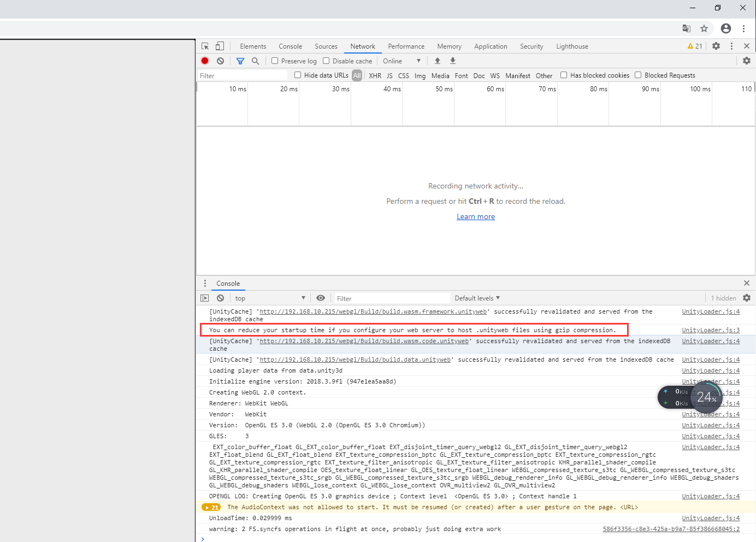
Task: Open the build.wasm.framework.unityweb URL link
Action: click(373, 312)
